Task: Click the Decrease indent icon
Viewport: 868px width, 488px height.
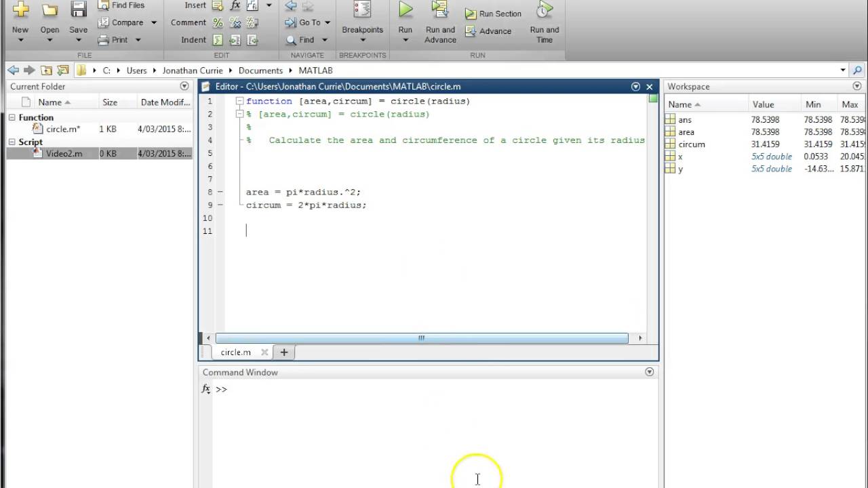Action: [252, 40]
